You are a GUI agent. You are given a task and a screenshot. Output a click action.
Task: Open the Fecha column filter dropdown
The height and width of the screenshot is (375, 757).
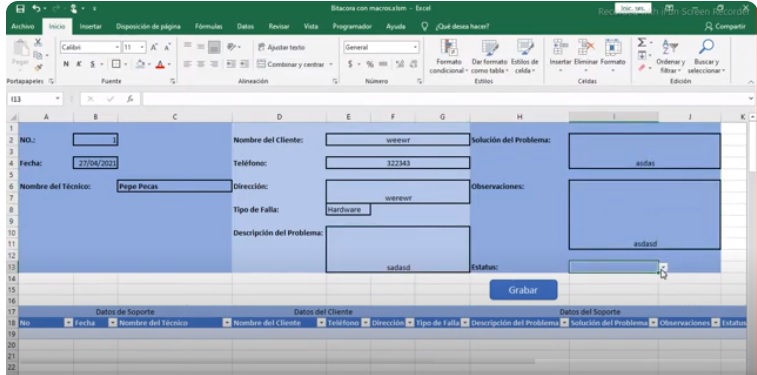112,323
